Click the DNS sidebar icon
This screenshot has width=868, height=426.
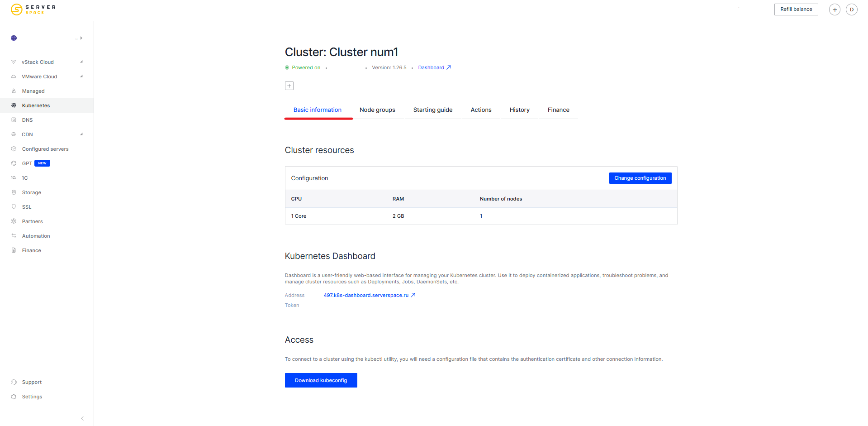pos(14,120)
